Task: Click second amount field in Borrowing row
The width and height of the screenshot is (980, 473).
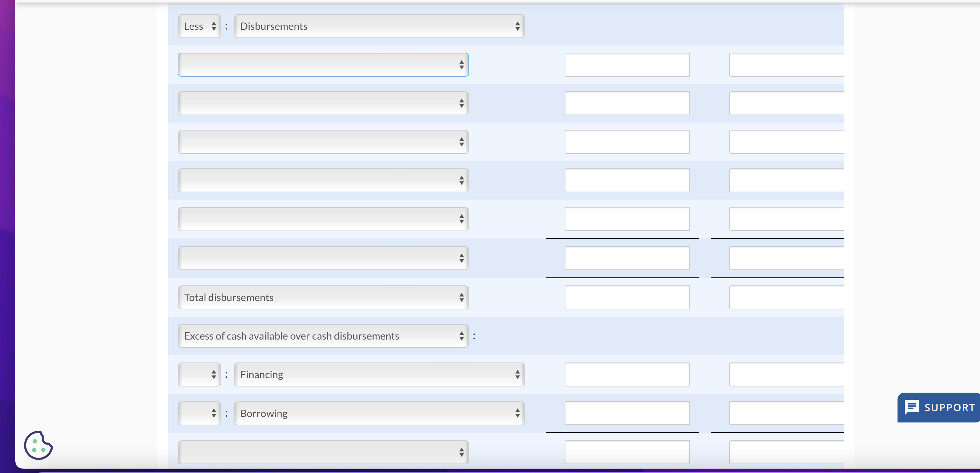Action: [x=786, y=413]
